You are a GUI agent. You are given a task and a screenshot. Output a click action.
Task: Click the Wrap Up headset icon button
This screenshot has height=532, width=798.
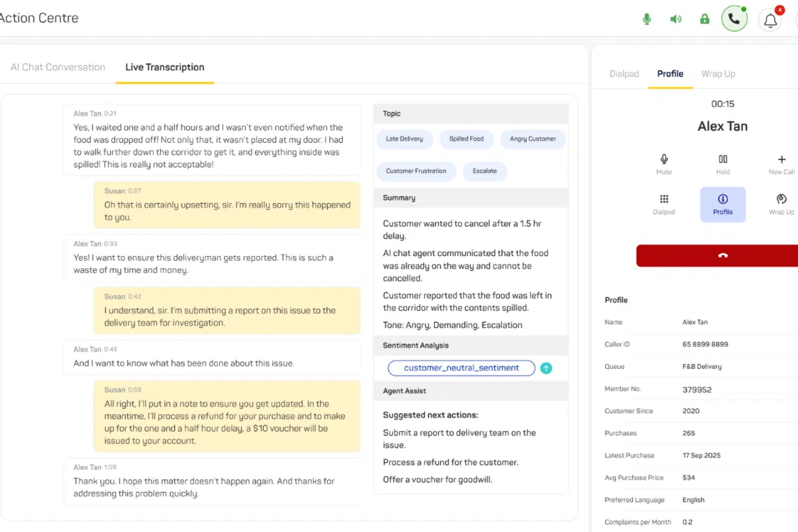pyautogui.click(x=781, y=204)
